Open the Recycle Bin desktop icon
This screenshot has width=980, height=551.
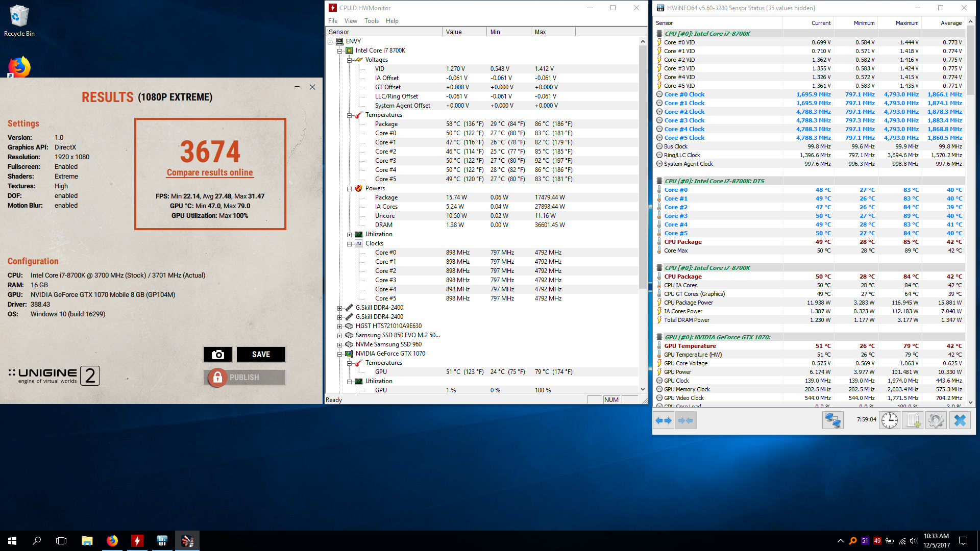(19, 20)
